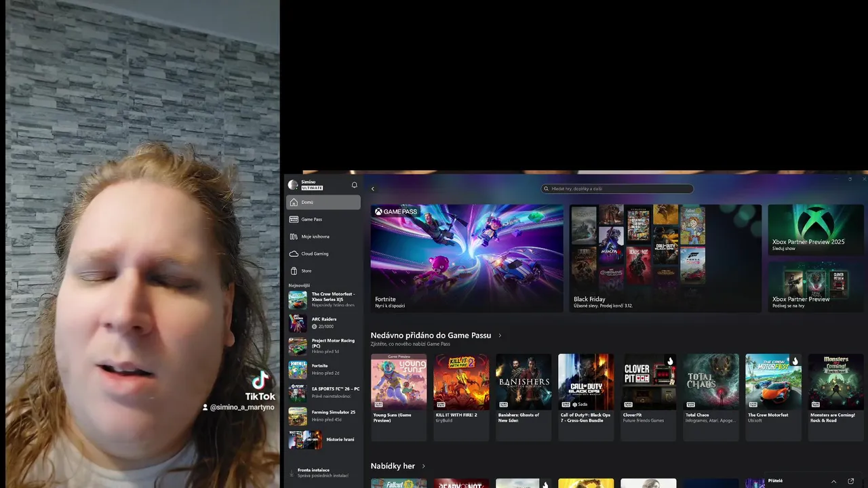Viewport: 868px width, 488px height.
Task: Open Monsters are Coming! Rock & Road card
Action: 835,397
